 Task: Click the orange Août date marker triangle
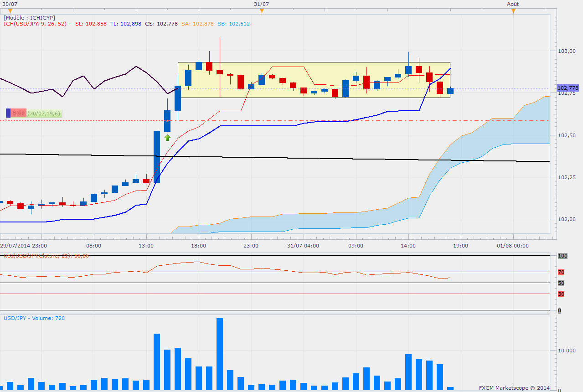coord(513,10)
